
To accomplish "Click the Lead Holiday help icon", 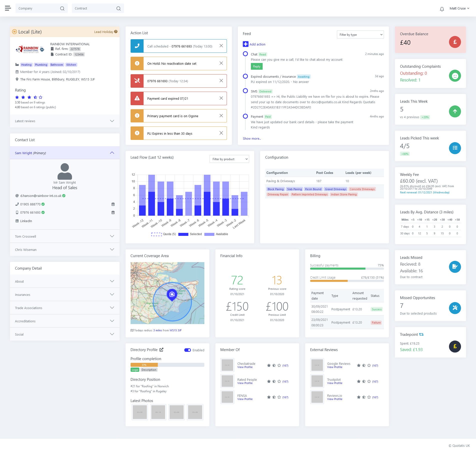I will (116, 32).
